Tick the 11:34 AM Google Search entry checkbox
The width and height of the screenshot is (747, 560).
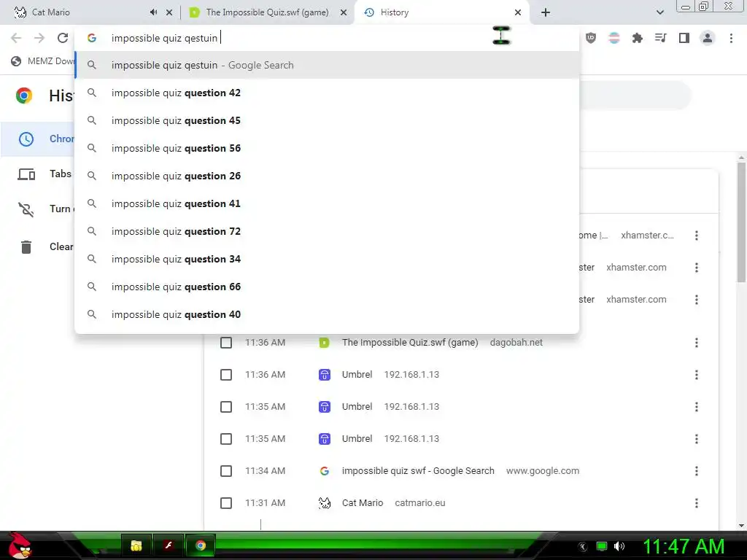click(x=226, y=471)
